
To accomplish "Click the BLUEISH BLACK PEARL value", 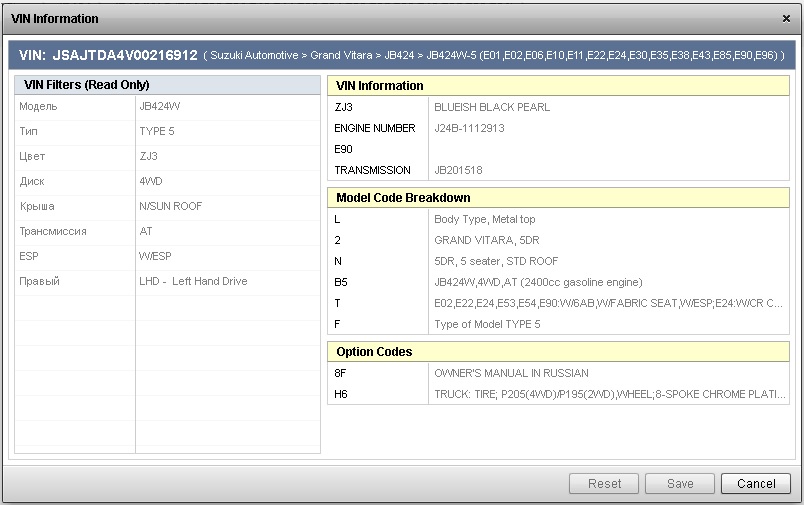I will 492,107.
